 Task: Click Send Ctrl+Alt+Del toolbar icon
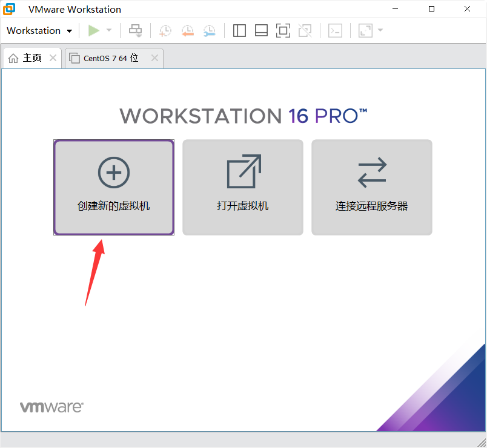[136, 31]
